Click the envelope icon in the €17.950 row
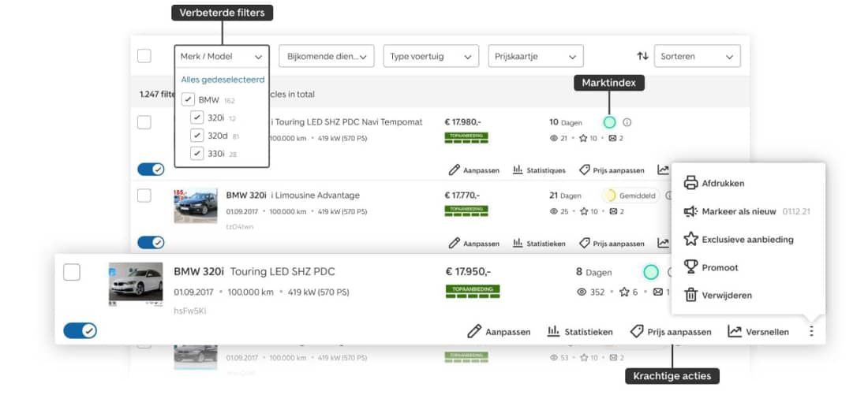 pos(658,292)
